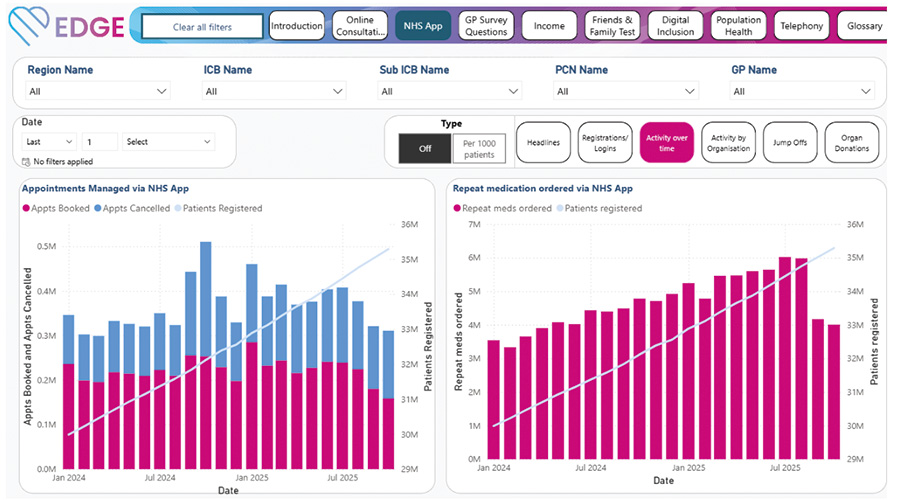Viewport: 900px width, 500px height.
Task: Click the Clear all filters button
Action: (x=202, y=27)
